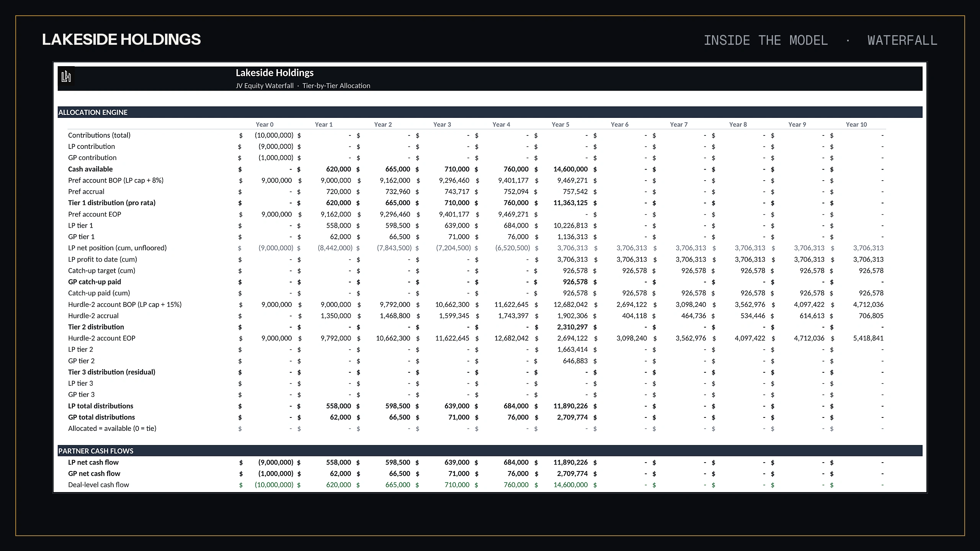Click Hurdle-2 account BOP (LP cap + 15%) label

(x=125, y=305)
